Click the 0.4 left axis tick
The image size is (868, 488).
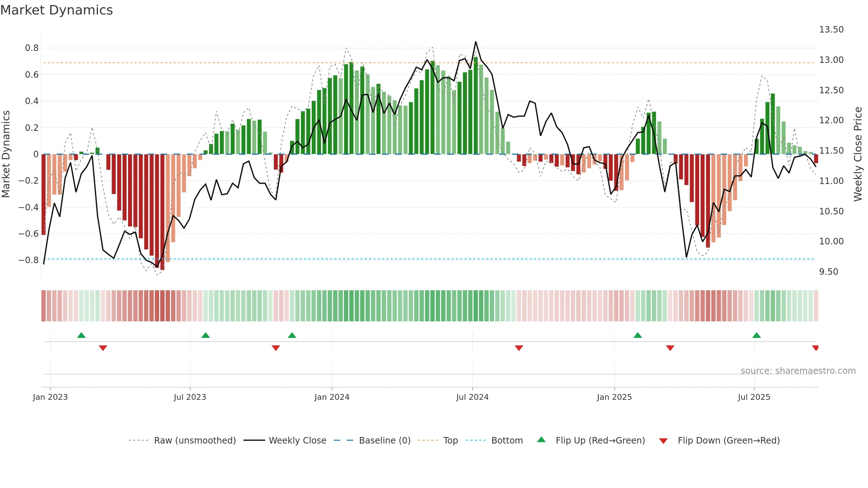coord(32,101)
